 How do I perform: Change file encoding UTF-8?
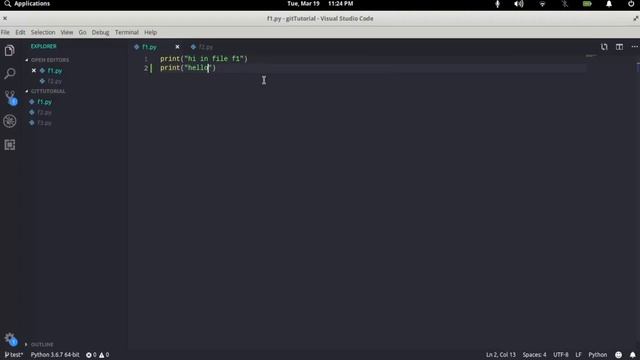(x=560, y=355)
